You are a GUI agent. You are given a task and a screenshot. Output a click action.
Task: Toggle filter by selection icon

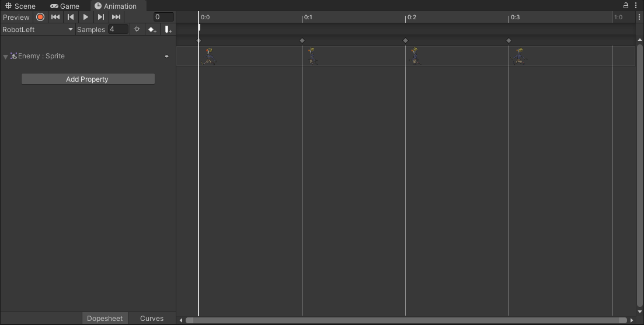coord(137,30)
